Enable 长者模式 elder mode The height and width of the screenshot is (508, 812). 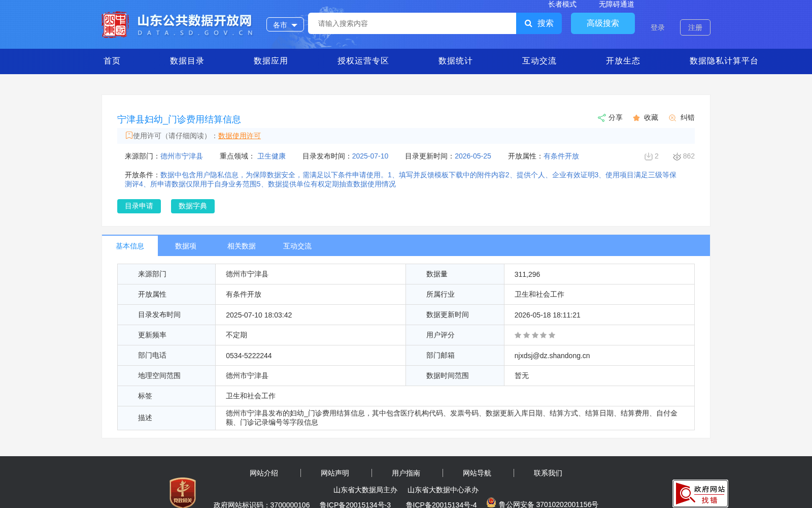click(x=562, y=4)
